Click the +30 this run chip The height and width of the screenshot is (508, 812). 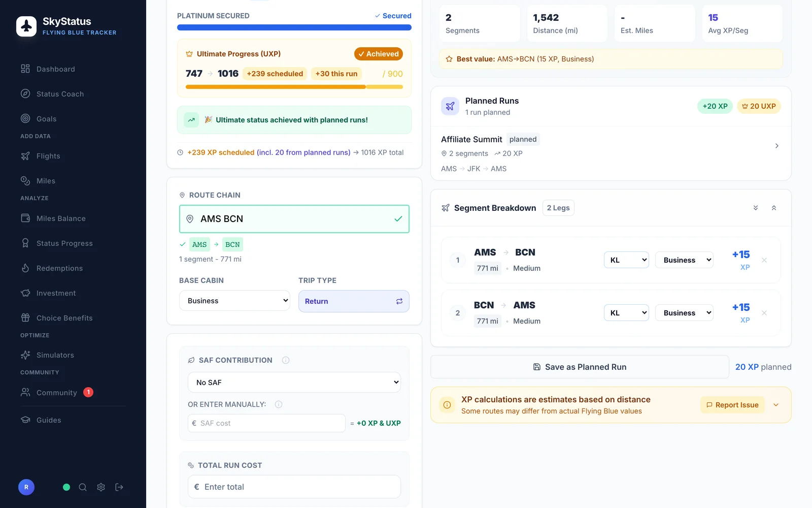pos(336,74)
